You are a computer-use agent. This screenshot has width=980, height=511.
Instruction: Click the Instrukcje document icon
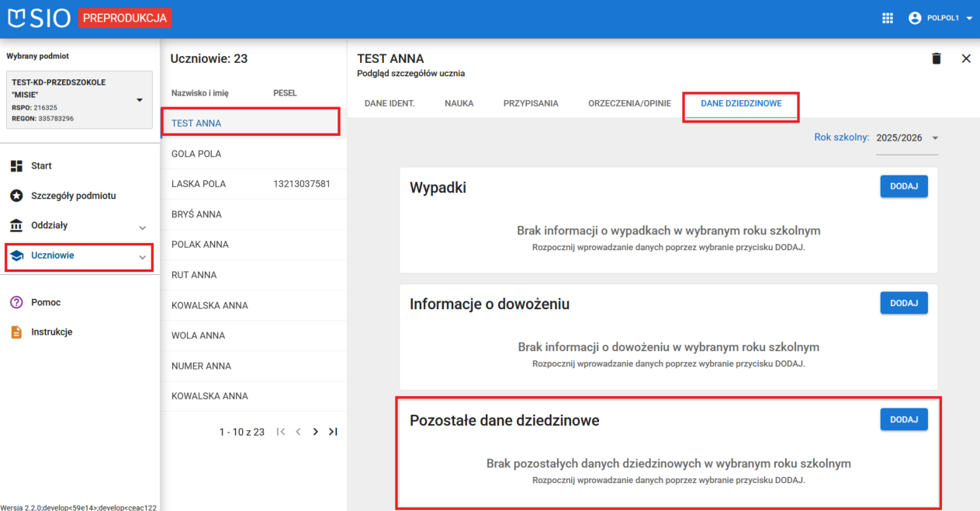click(16, 332)
